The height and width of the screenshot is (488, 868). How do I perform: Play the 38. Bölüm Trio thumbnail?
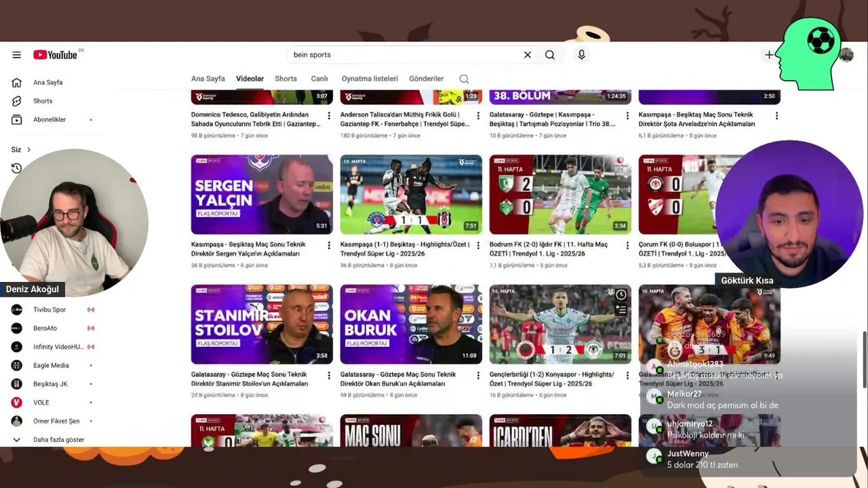pyautogui.click(x=560, y=97)
